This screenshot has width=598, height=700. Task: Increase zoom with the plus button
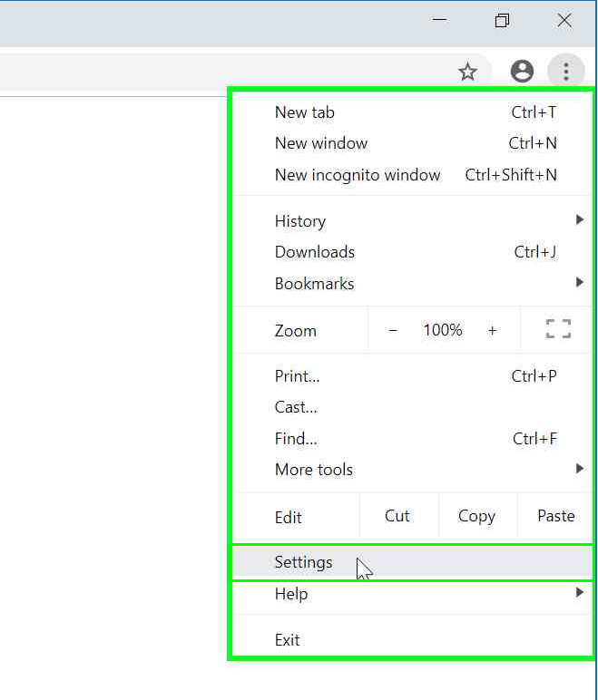492,330
